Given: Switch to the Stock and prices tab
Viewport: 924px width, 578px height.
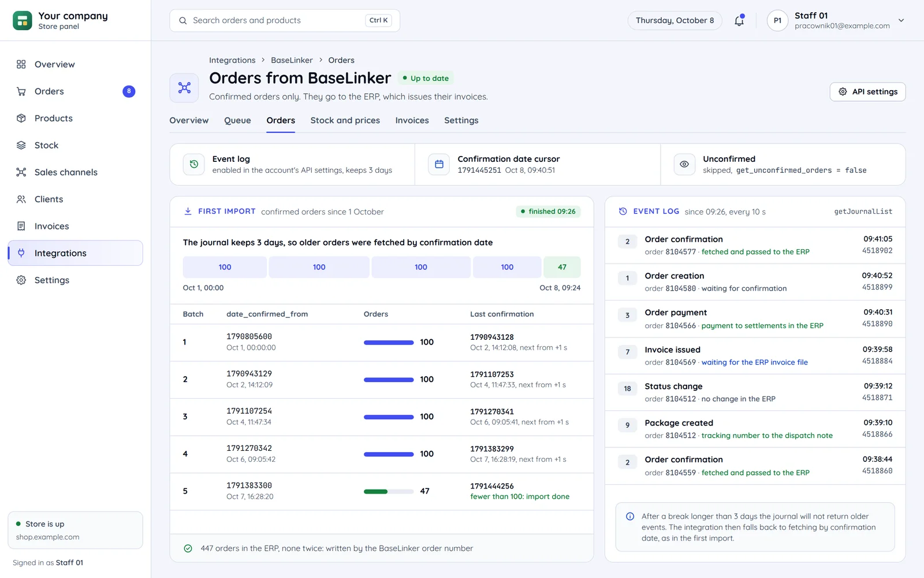Looking at the screenshot, I should coord(345,120).
